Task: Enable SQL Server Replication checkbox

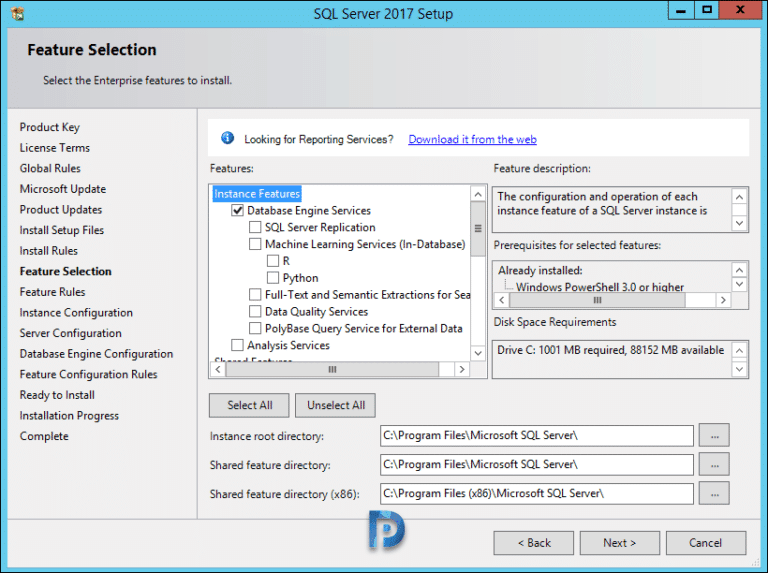Action: (255, 227)
